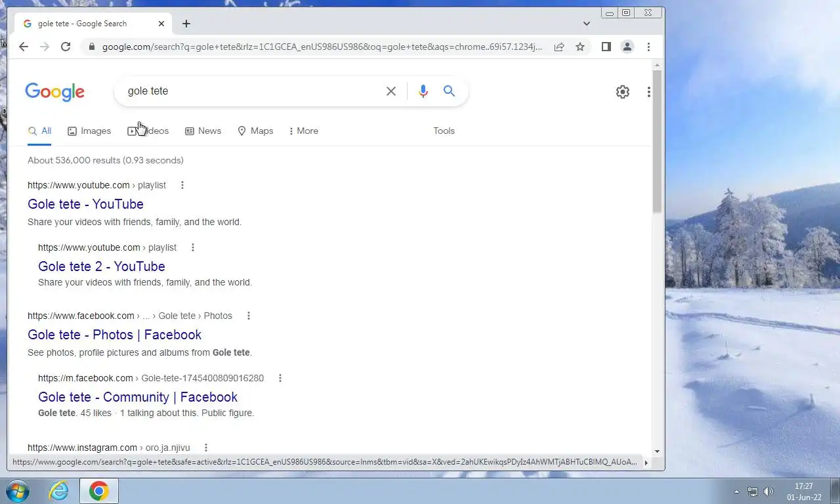Open a new tab

[x=186, y=24]
